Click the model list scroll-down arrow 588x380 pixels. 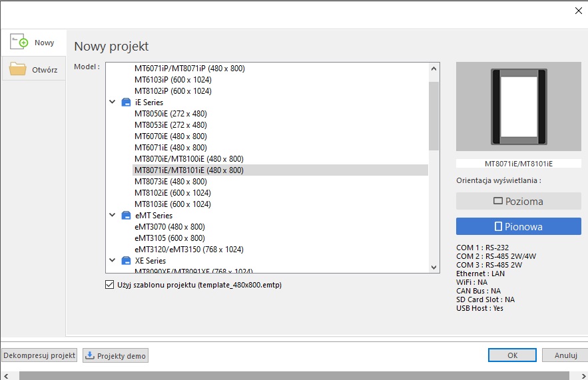pos(434,268)
